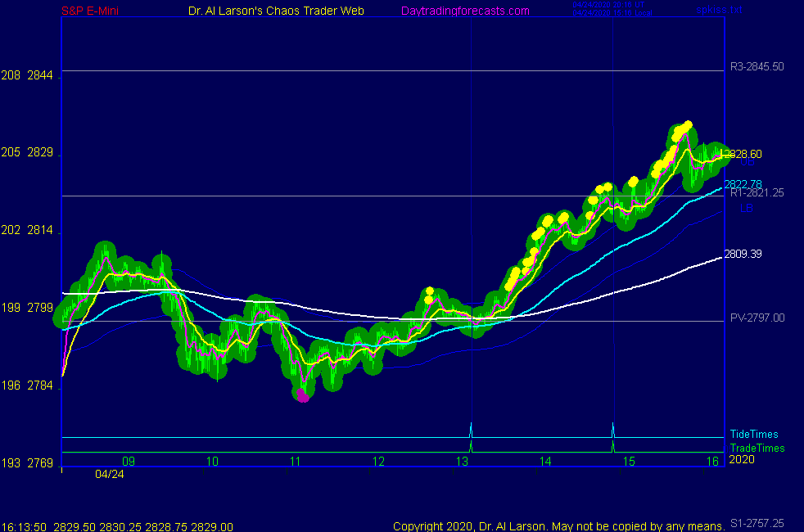Click the 16:13:50 time in status line

(x=24, y=527)
